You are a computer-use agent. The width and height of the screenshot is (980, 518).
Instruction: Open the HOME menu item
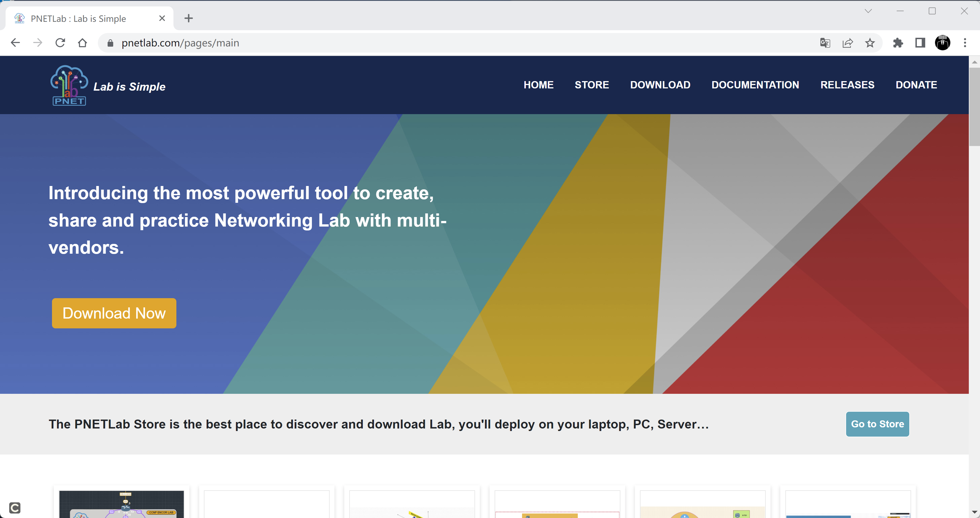point(538,85)
